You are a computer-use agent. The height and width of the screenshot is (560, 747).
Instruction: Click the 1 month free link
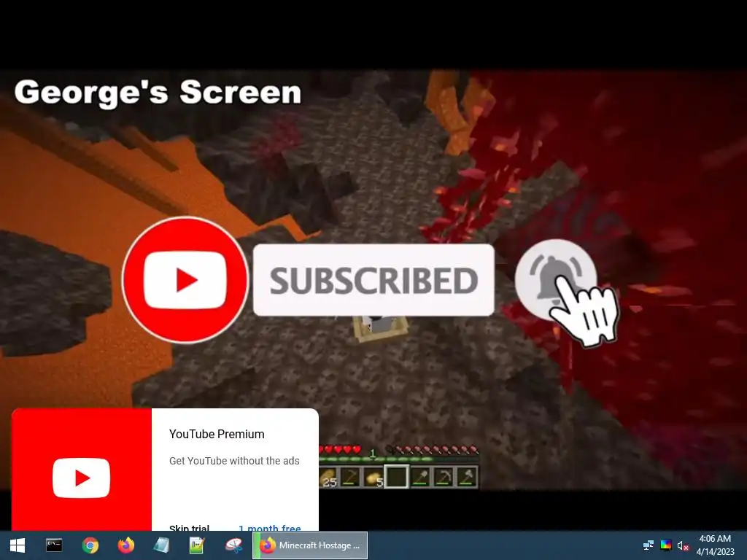click(x=270, y=528)
